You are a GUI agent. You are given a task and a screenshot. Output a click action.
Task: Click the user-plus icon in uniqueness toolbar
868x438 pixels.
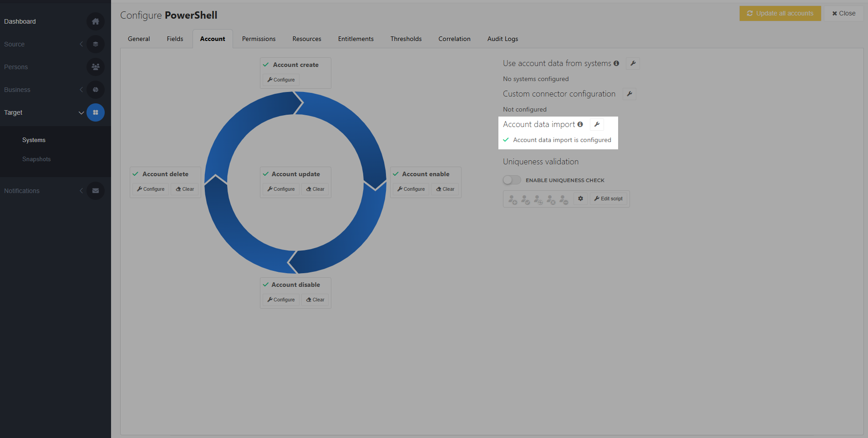click(x=513, y=199)
